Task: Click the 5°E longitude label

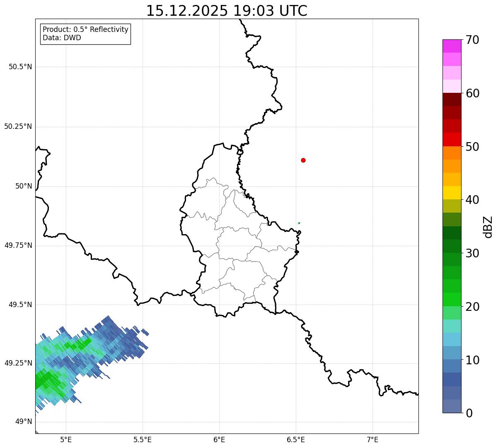Action: 66,440
